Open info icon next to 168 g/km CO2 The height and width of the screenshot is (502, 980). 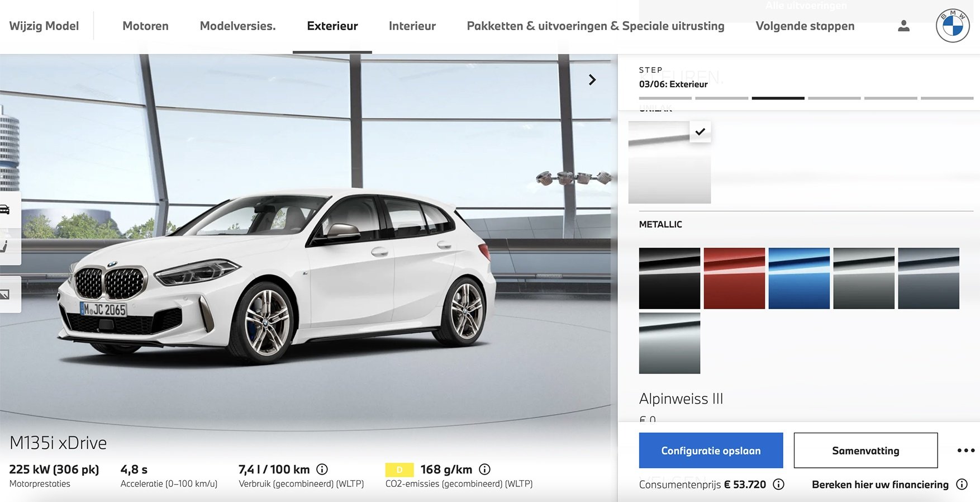[485, 470]
